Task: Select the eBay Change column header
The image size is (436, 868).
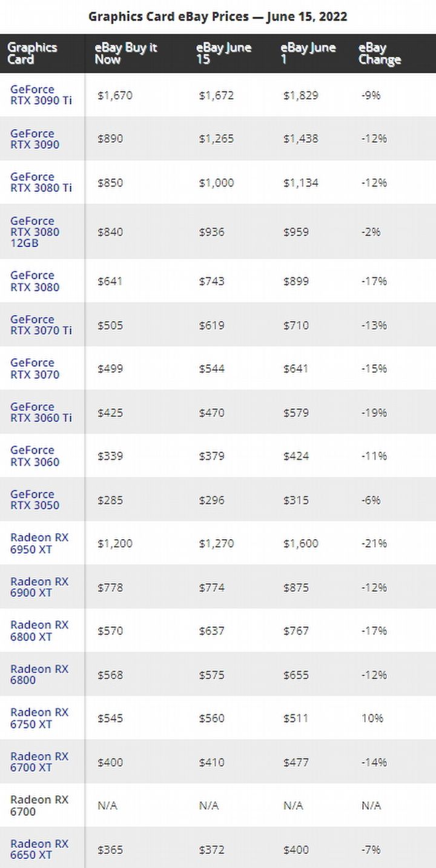Action: [x=380, y=53]
